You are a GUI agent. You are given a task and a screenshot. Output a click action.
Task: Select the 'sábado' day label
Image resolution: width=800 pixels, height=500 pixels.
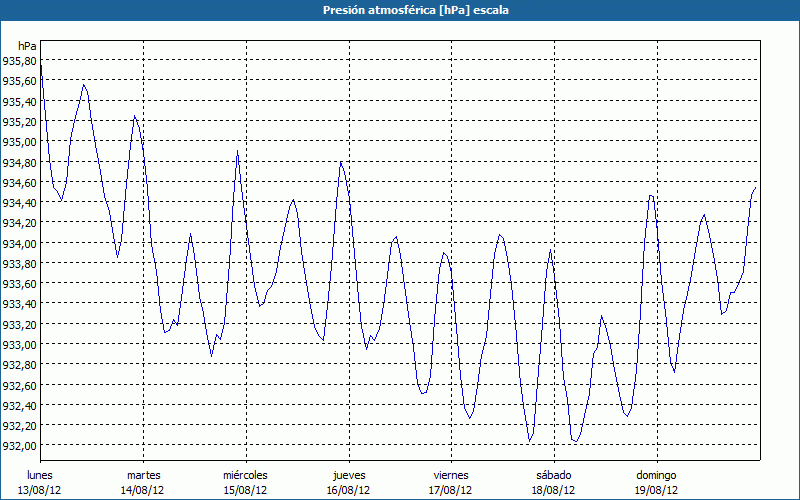(553, 475)
